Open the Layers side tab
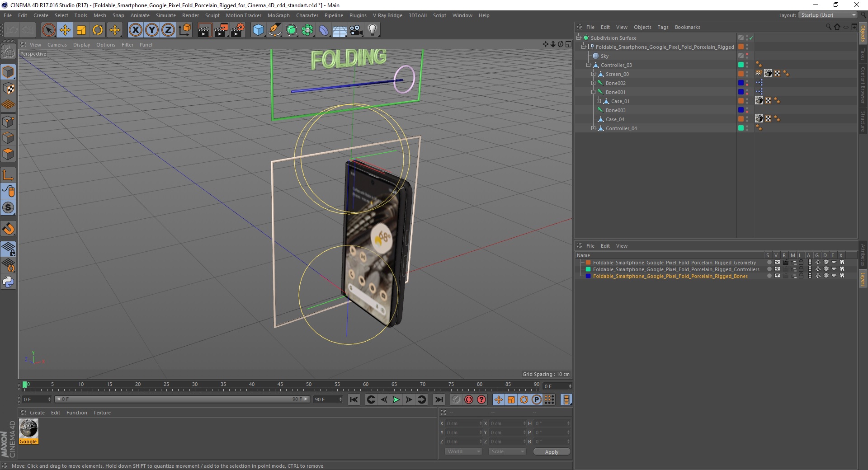The image size is (868, 470). [x=863, y=279]
